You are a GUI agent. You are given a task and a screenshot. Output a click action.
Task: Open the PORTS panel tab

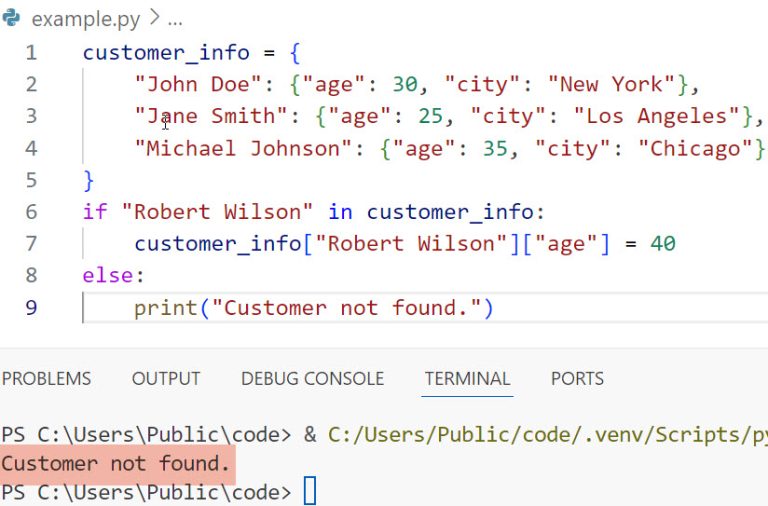coord(577,379)
